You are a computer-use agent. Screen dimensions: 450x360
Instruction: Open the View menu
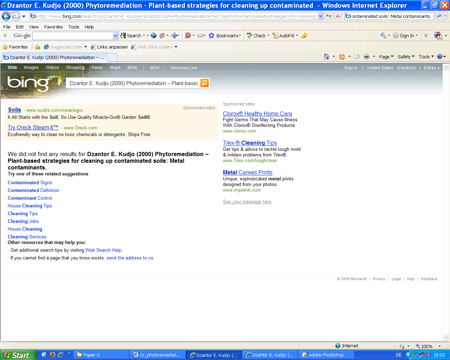tap(34, 27)
